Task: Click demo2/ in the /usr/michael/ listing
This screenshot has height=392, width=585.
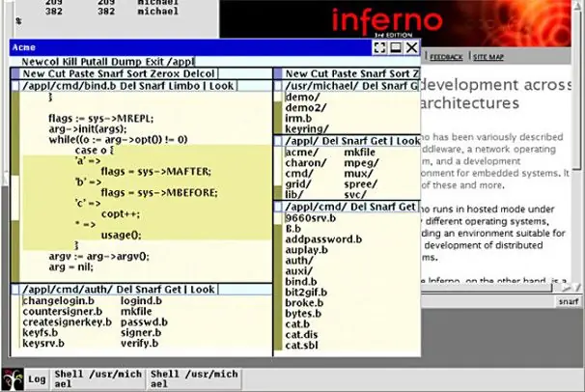Action: click(x=306, y=108)
